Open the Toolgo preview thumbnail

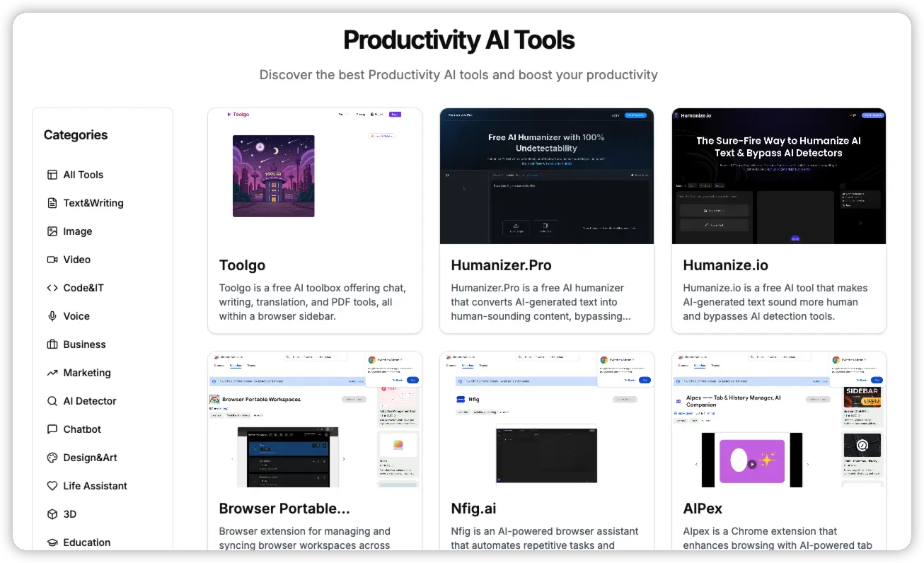point(315,176)
